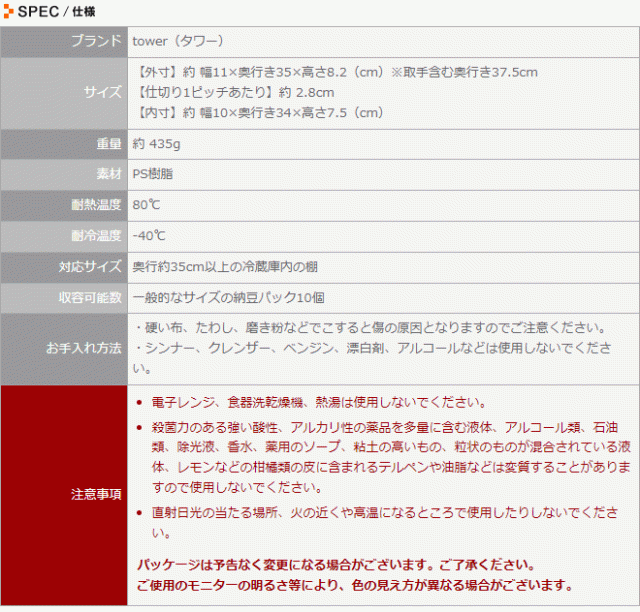Click the PS樹脂 material value

(155, 174)
